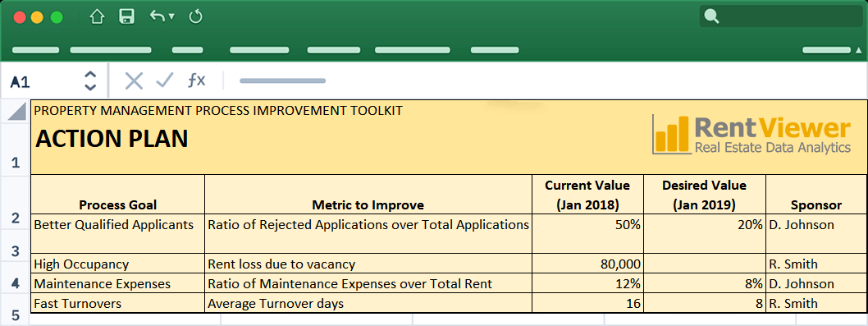
Task: Select Ratio of Maintenance Expenses over Total Rent
Action: tap(368, 284)
